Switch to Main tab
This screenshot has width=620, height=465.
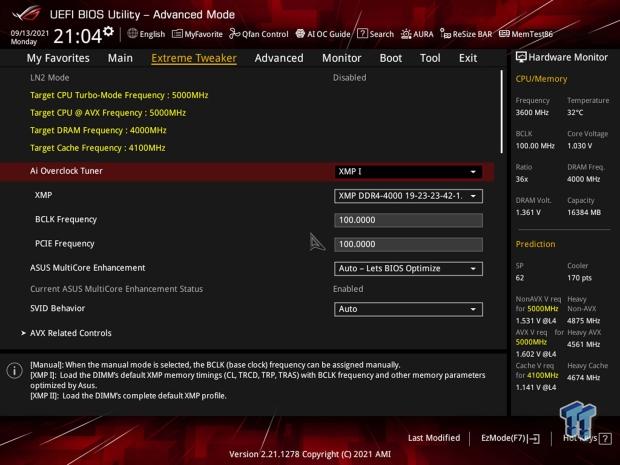coord(120,58)
